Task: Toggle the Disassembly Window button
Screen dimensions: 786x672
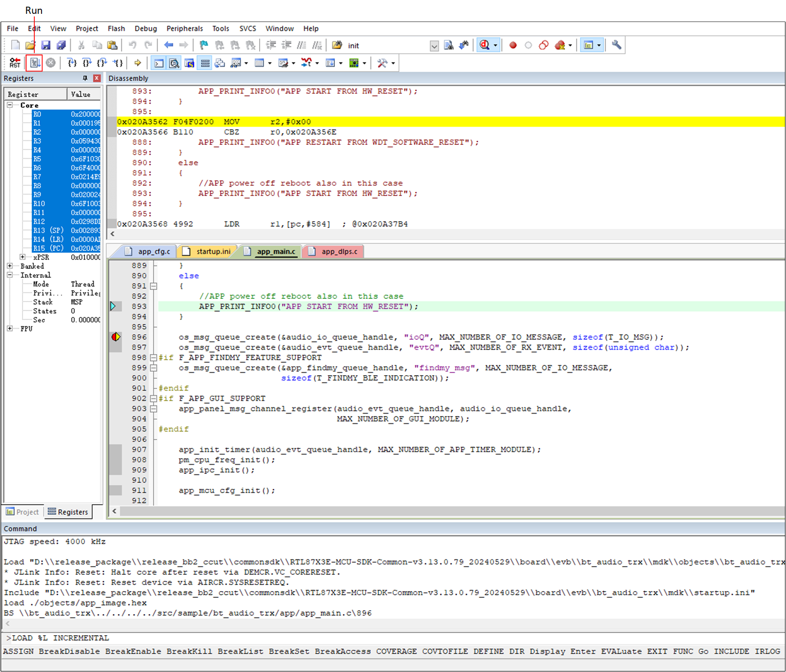Action: click(x=174, y=63)
